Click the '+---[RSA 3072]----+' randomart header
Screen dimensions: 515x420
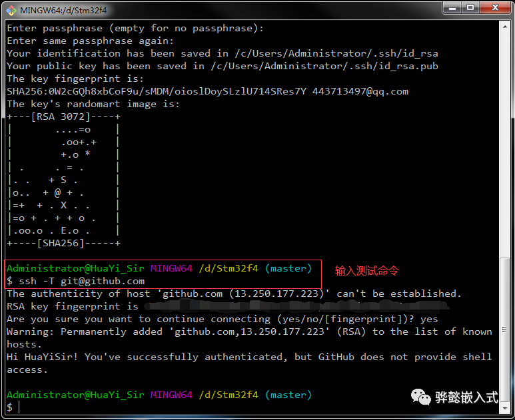point(64,116)
